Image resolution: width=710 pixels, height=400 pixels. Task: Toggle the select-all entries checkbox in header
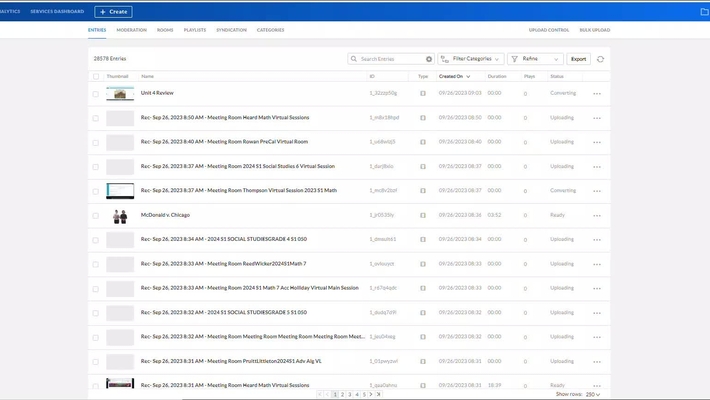tap(96, 77)
